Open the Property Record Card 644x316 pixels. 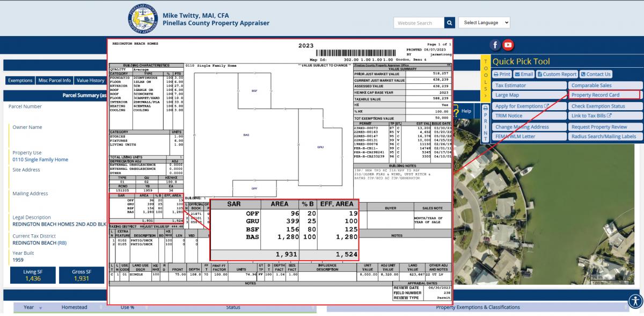[604, 95]
